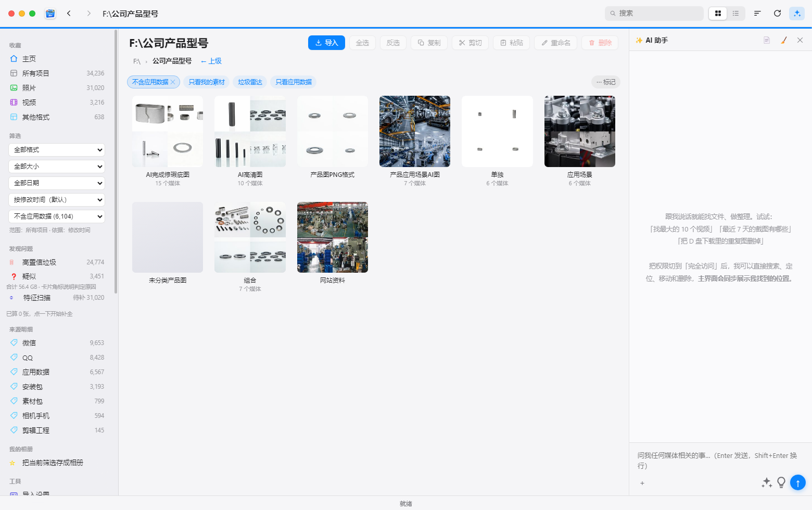Screen dimensions: 812x510
Task: Filter by 微信 source tag
Action: point(57,343)
